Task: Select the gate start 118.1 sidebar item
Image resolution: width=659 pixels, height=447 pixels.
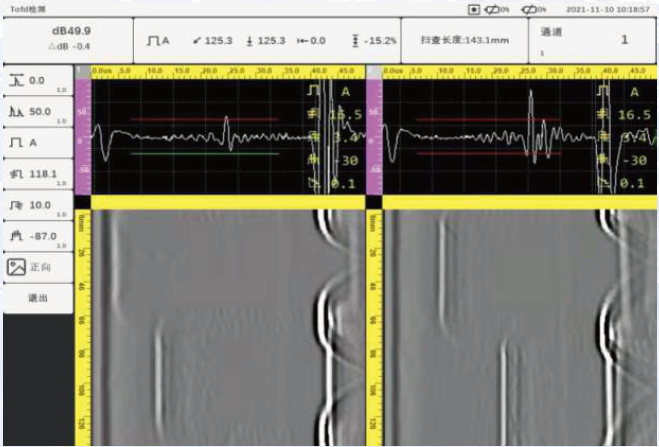Action: (38, 174)
